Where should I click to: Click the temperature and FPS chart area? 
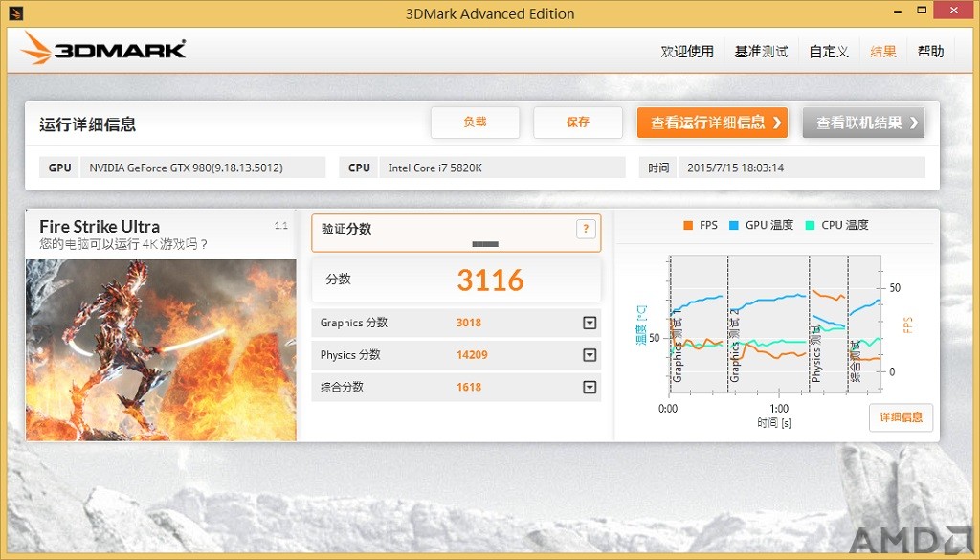tap(775, 324)
